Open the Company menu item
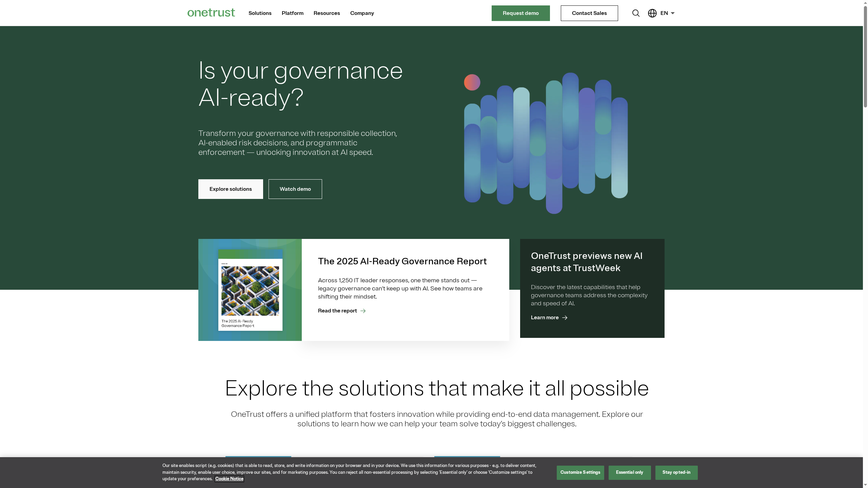The width and height of the screenshot is (868, 488). click(362, 13)
